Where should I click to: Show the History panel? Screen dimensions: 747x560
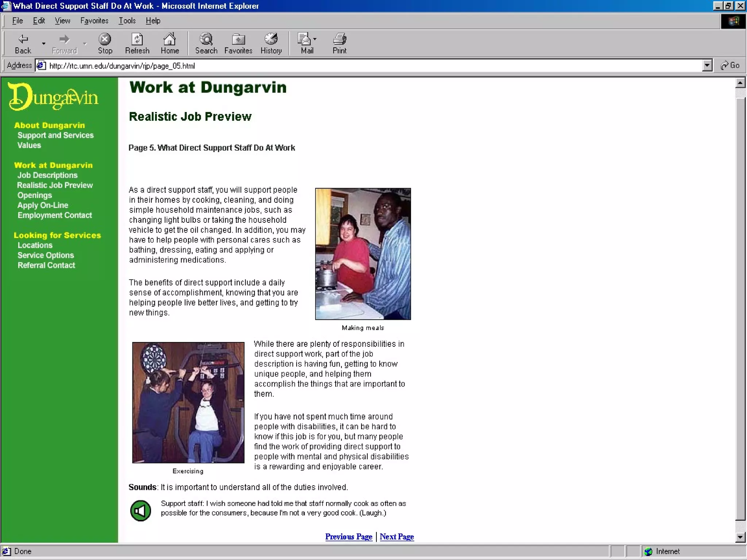click(x=271, y=44)
